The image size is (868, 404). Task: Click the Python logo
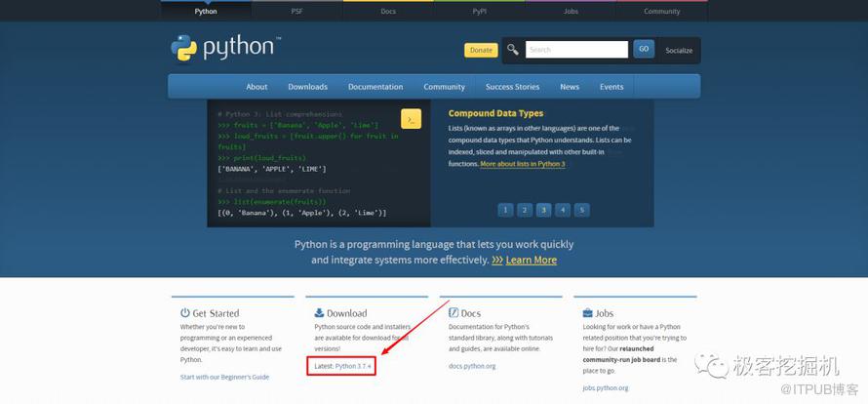tap(225, 49)
